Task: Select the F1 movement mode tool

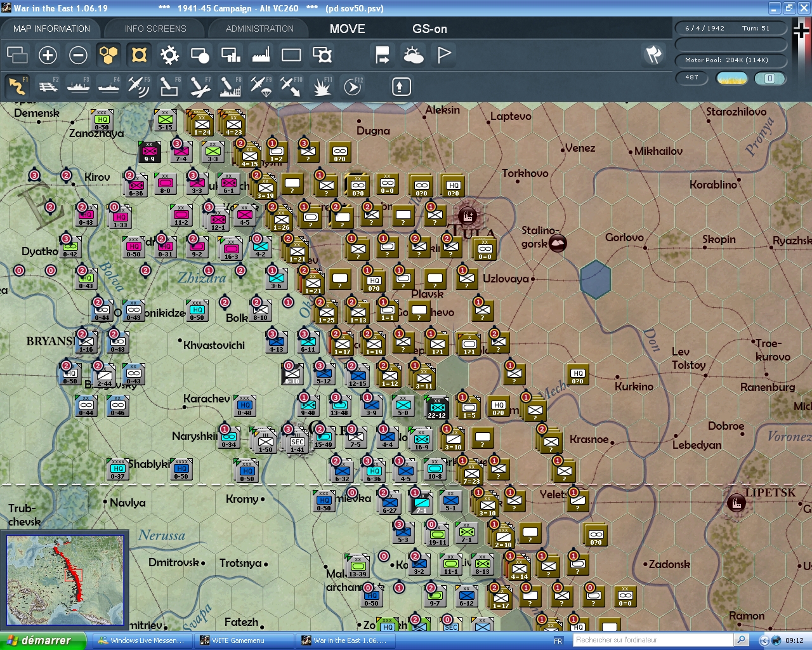Action: (x=18, y=86)
